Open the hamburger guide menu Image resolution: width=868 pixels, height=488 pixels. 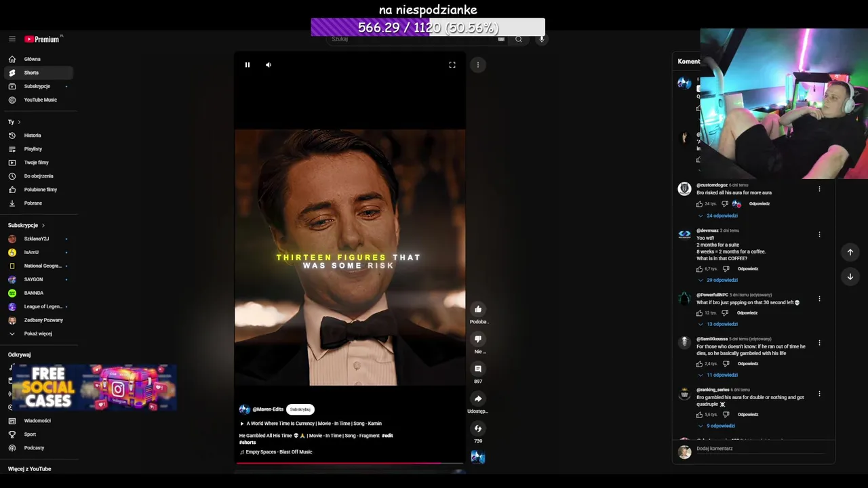pyautogui.click(x=12, y=39)
